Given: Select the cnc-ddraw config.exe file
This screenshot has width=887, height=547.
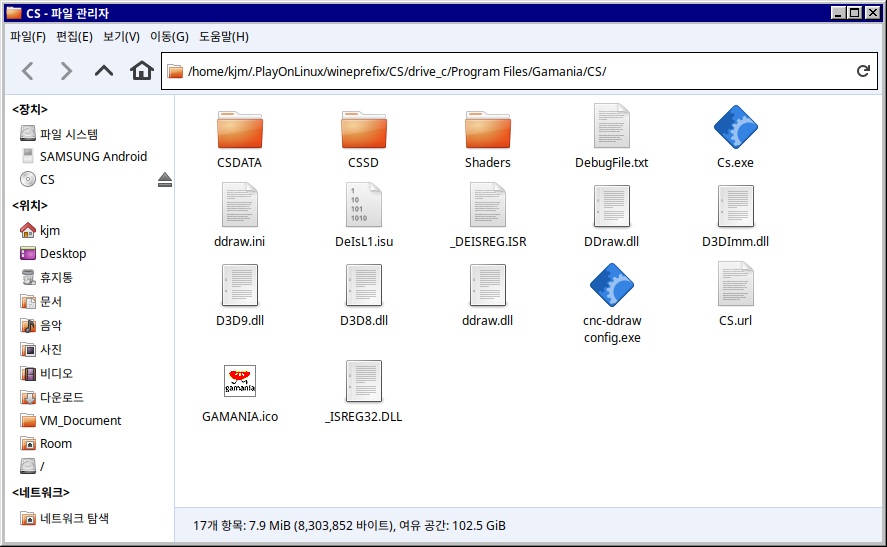Looking at the screenshot, I should point(612,304).
